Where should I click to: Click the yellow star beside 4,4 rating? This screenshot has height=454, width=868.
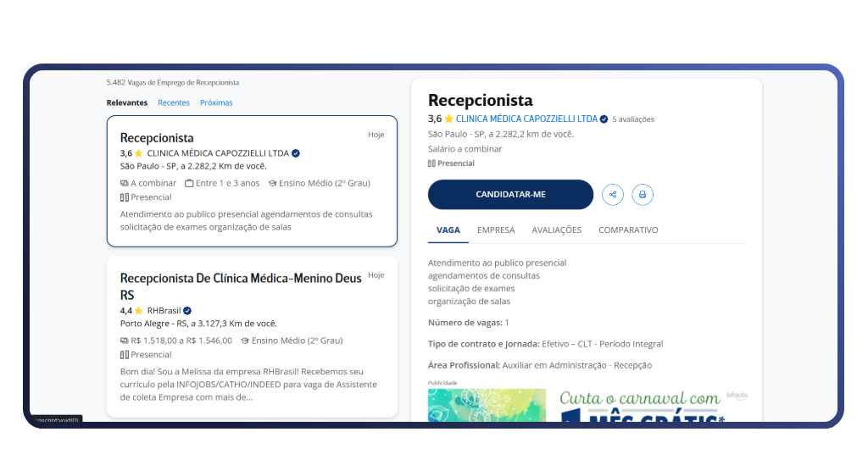pyautogui.click(x=139, y=311)
